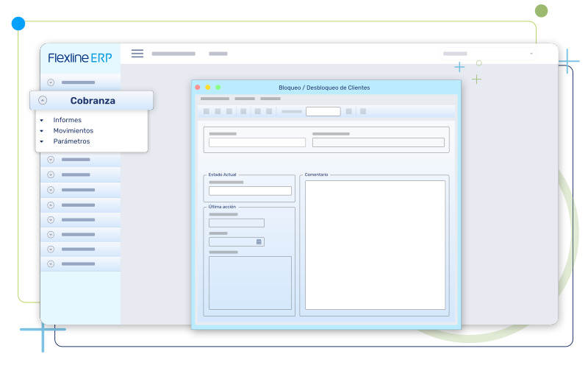Expand the Informes submenu arrow
Image resolution: width=588 pixels, height=368 pixels.
42,120
